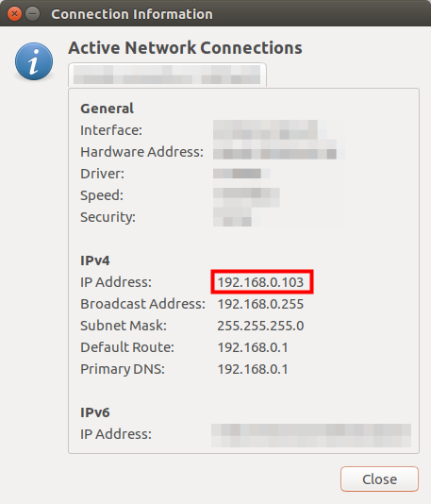Click the blurred IPv6 IP address value
Screen dimensions: 431x504
pyautogui.click(x=311, y=435)
